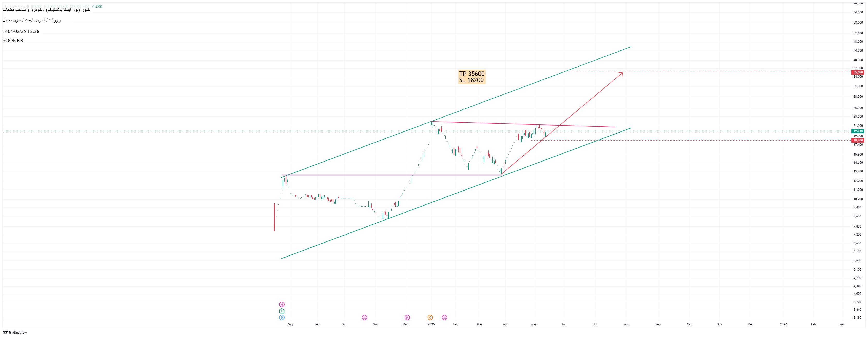868x337 pixels.
Task: Click the pink M marker after 2025 label
Action: (x=444, y=317)
